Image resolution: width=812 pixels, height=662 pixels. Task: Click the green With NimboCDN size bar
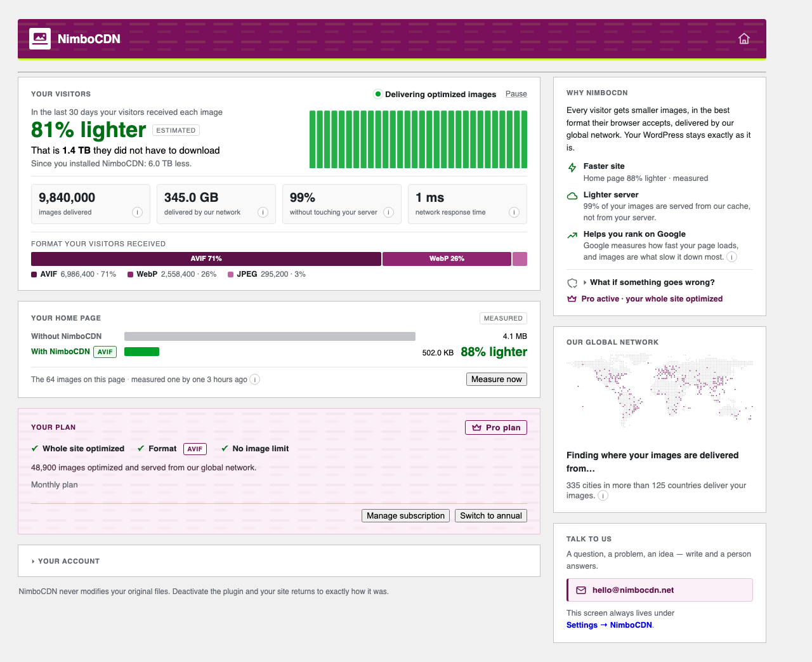point(141,352)
